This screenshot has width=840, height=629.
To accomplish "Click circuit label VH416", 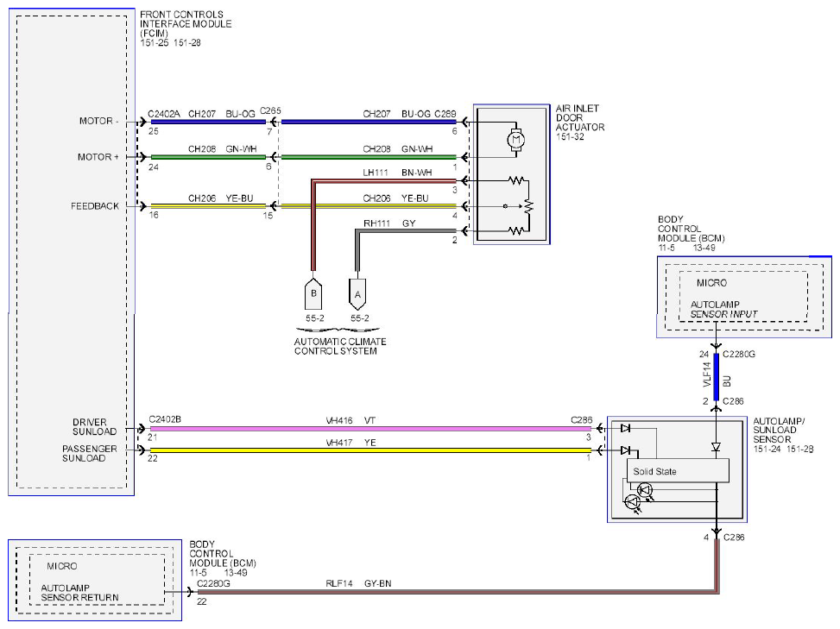I will (339, 421).
